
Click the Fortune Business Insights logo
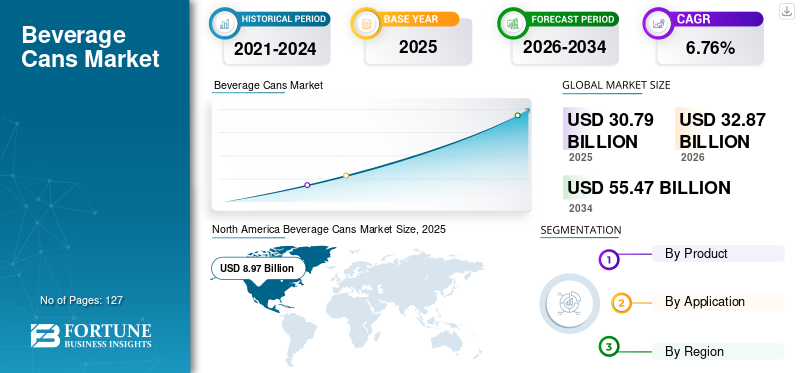pos(91,336)
